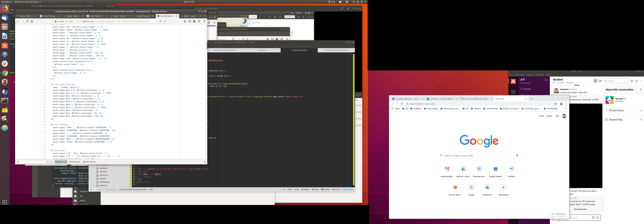The height and width of the screenshot is (224, 644).
Task: Click the Firefox reload page icon
Action: tap(27, 22)
